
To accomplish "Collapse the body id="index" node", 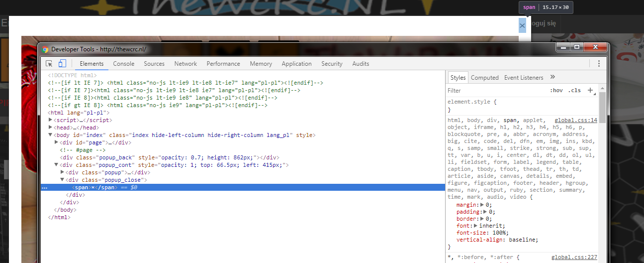I will 50,135.
